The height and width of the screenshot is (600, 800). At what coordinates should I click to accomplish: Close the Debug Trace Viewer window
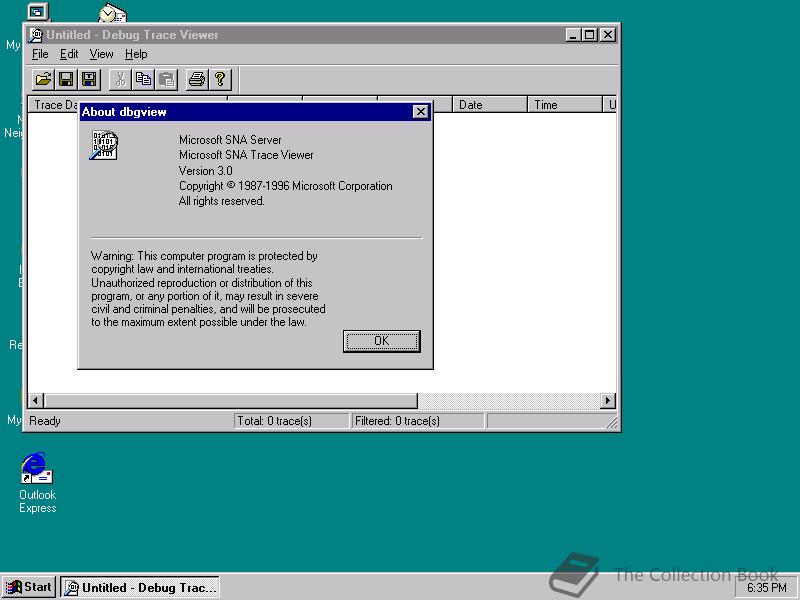(x=608, y=35)
